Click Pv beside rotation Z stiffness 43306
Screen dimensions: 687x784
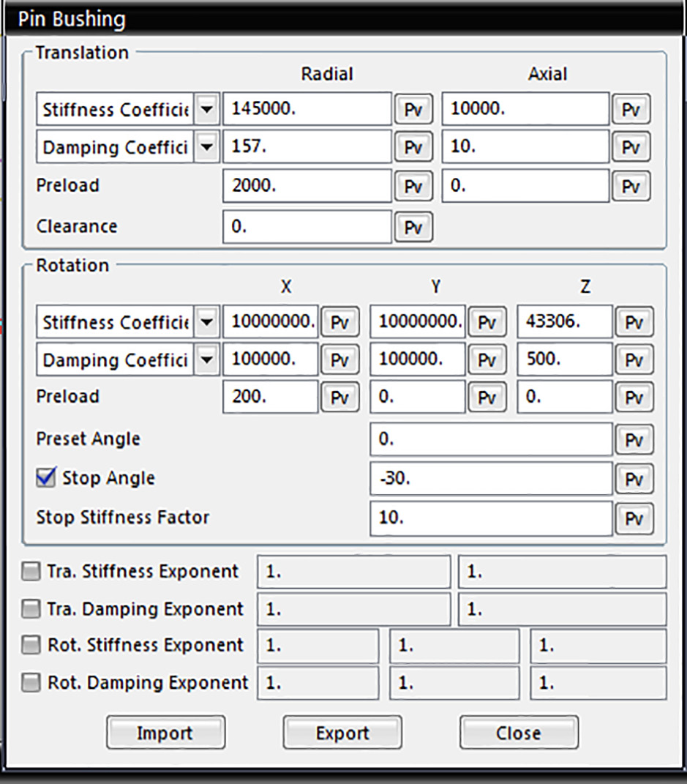coord(634,323)
